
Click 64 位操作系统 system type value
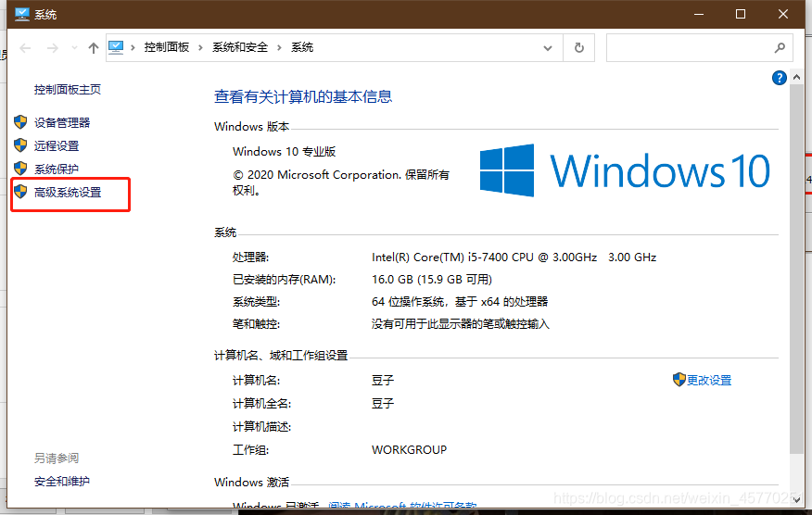click(460, 302)
